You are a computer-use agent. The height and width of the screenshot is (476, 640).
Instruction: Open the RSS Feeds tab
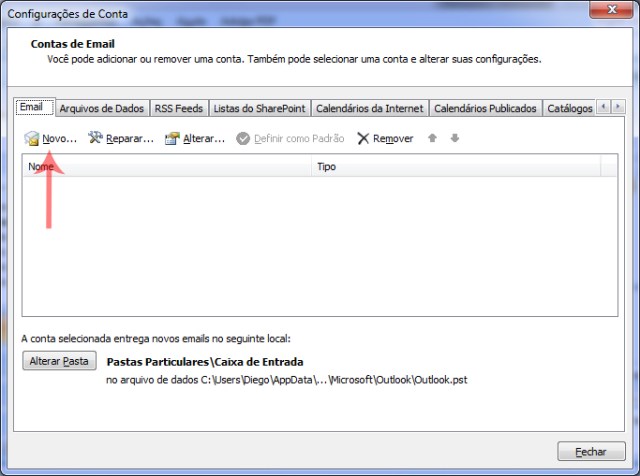(178, 108)
